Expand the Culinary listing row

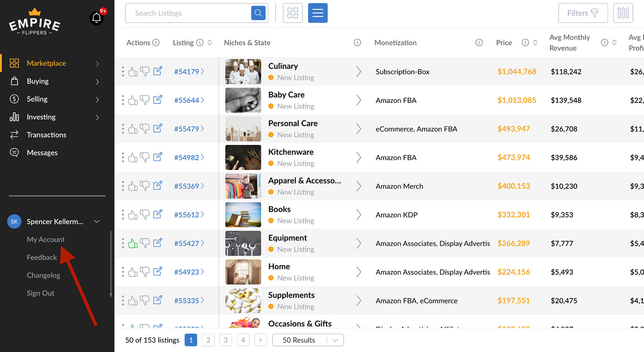point(359,72)
